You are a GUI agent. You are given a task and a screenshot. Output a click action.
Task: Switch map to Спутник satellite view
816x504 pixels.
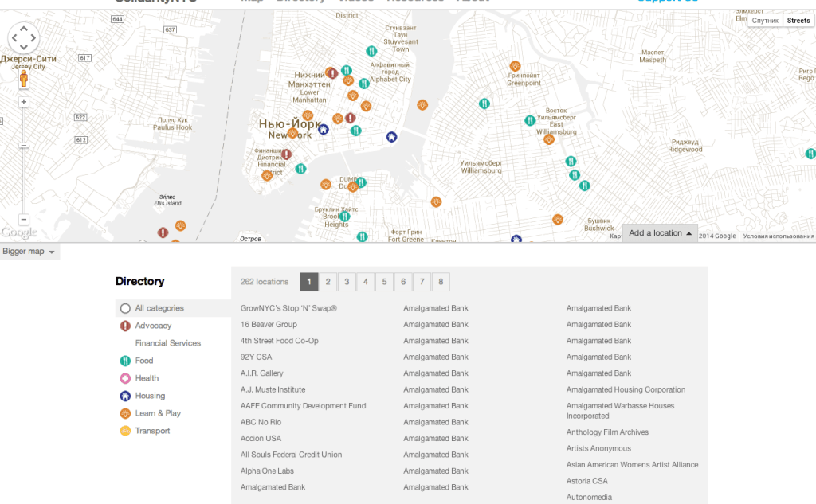[764, 21]
